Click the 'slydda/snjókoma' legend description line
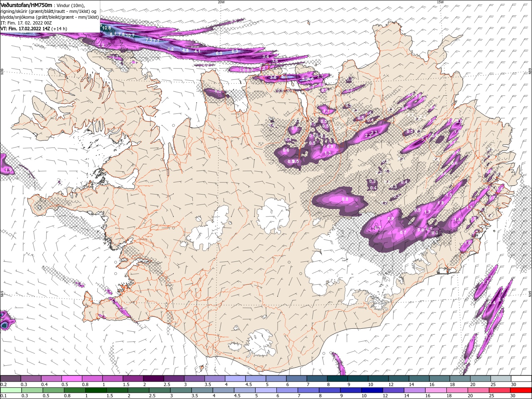532x399 pixels. 49,17
